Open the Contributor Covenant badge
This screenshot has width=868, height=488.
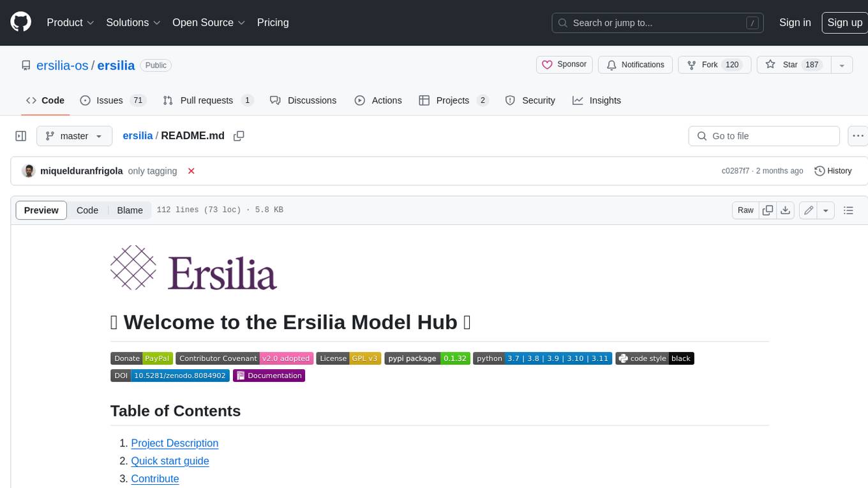click(x=244, y=358)
